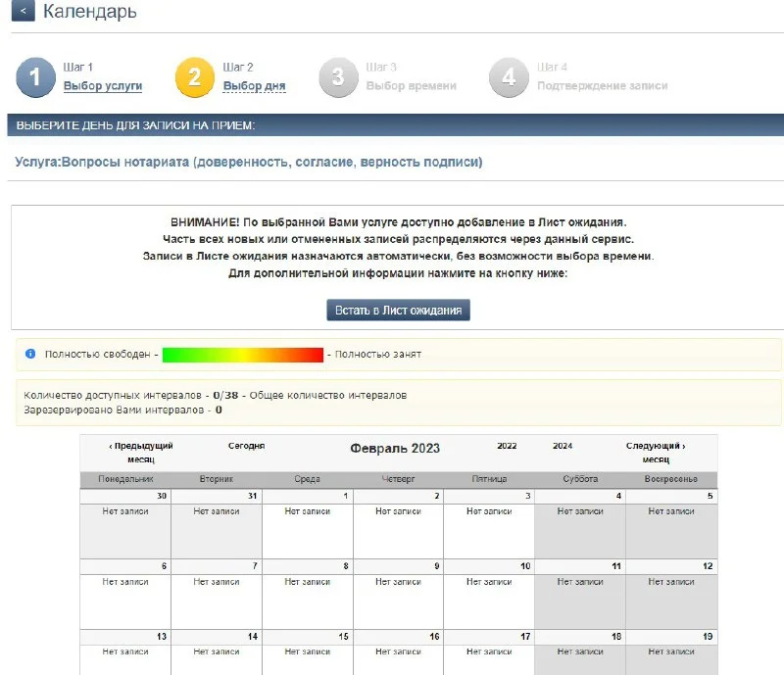Open the Выбор услуги step link
This screenshot has height=675, width=784.
103,86
